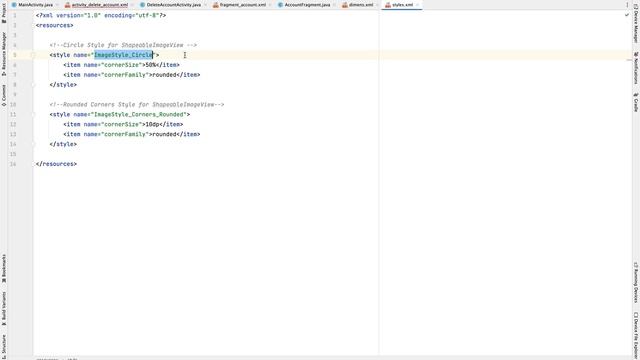Click the 50% cornerSize value
This screenshot has width=640, height=360.
click(x=151, y=65)
